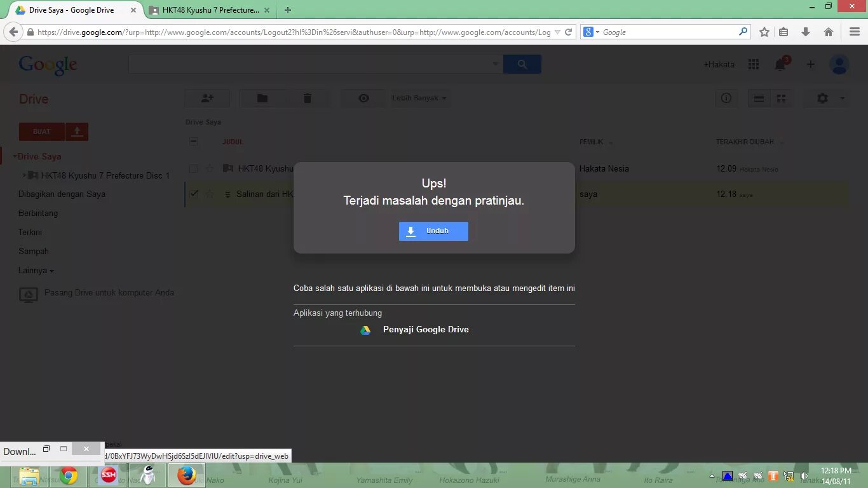868x488 pixels.
Task: Open the URL history dropdown in address bar
Action: click(557, 32)
